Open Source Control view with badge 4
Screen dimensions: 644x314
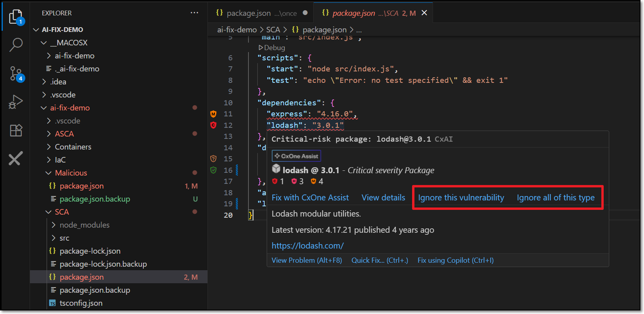(x=16, y=74)
